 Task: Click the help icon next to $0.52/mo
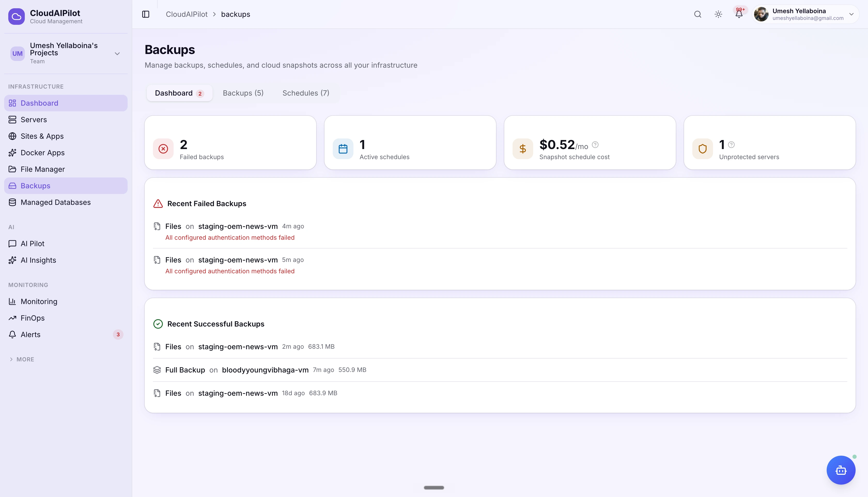click(595, 145)
